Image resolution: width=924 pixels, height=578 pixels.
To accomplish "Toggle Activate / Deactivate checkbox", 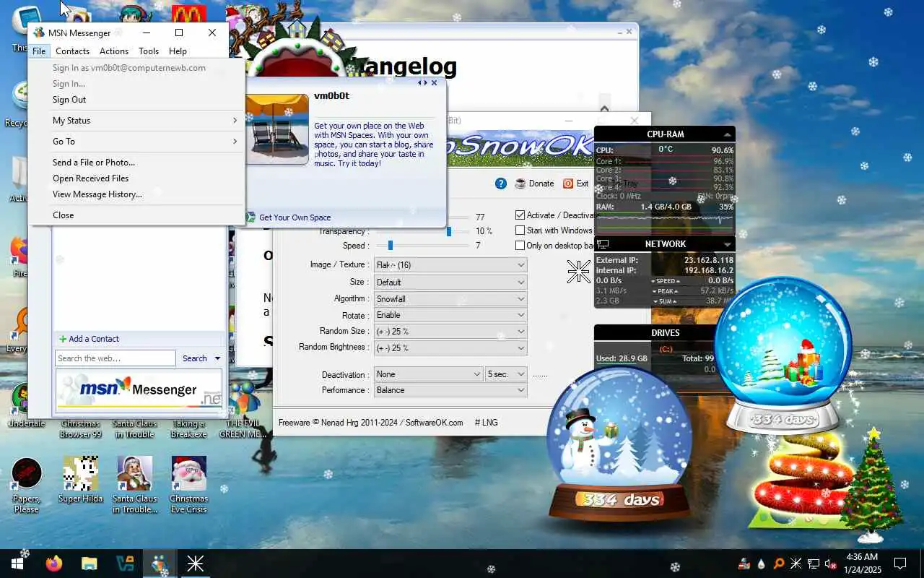I will click(520, 215).
